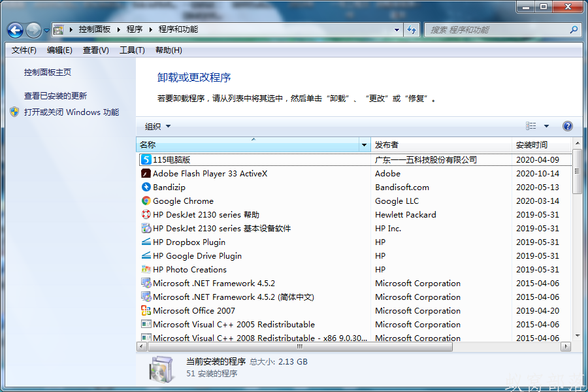Select the HP Dropbox Plugin icon
The width and height of the screenshot is (588, 392).
coord(146,242)
